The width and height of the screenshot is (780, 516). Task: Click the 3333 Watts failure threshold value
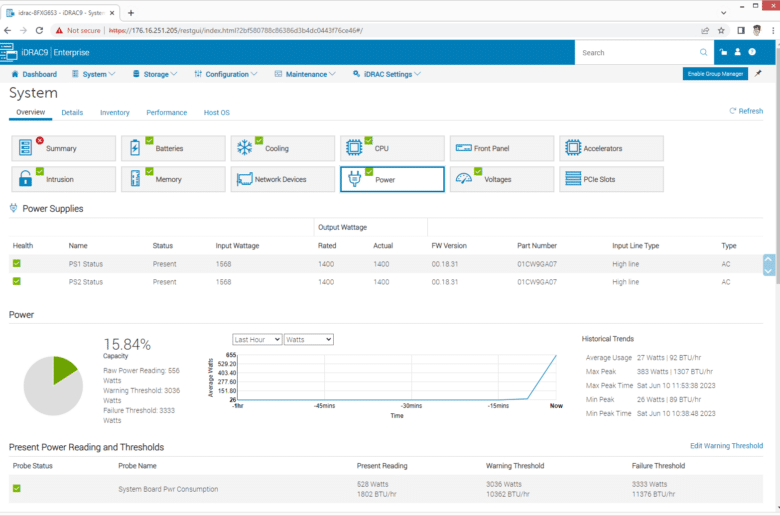coord(649,484)
